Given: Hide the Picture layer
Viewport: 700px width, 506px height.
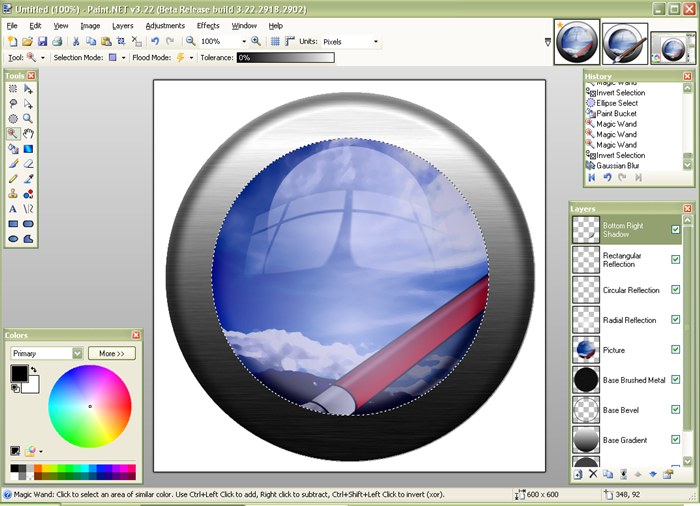Looking at the screenshot, I should (x=675, y=350).
